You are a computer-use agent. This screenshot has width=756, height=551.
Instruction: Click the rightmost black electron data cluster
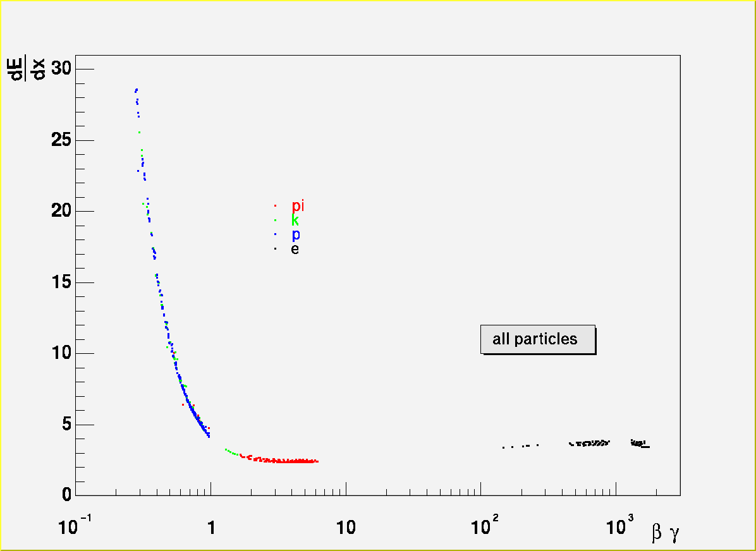point(640,444)
